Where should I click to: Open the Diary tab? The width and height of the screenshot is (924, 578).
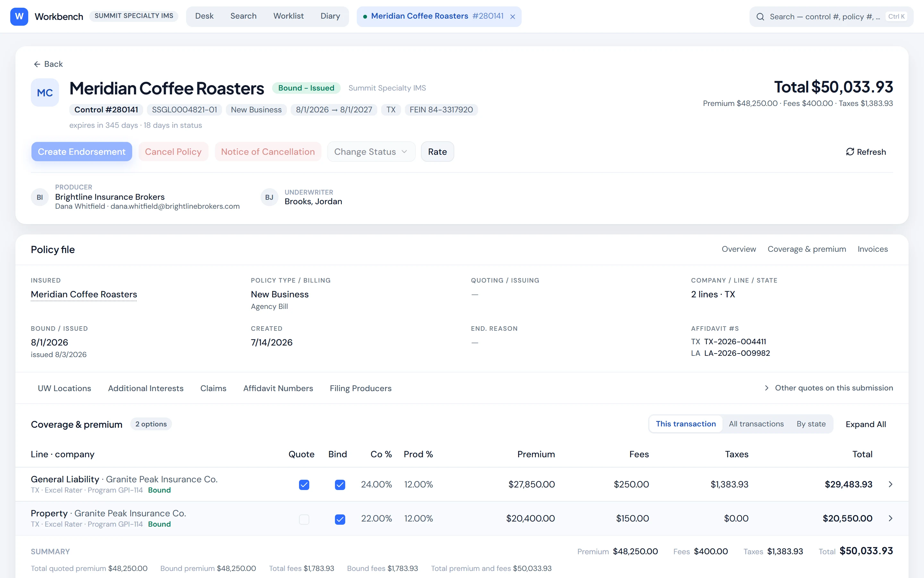click(330, 16)
